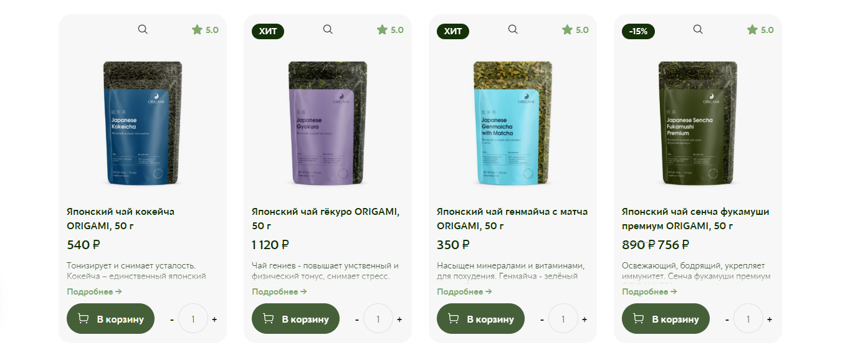Click star rating on Sencha Fukamushi card
This screenshot has height=355, width=868.
760,30
